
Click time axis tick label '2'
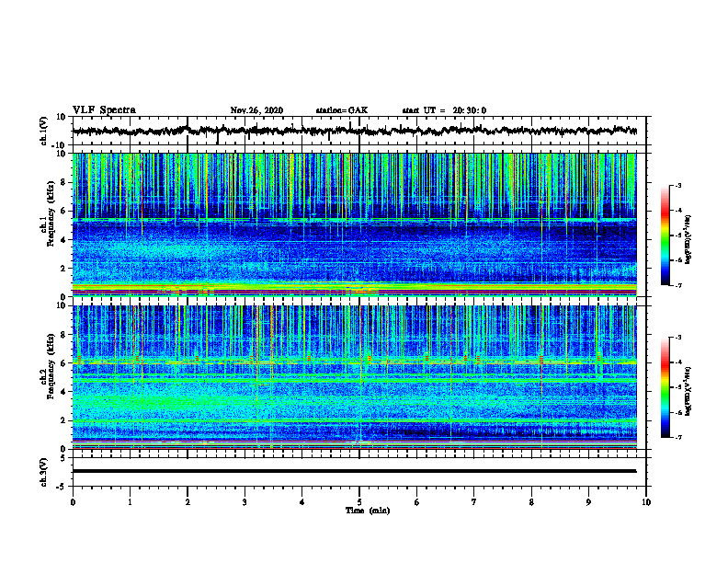188,502
